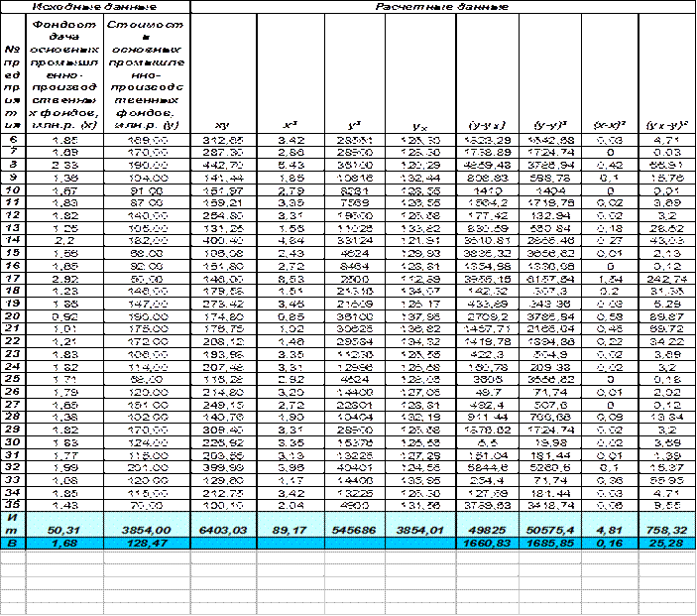The width and height of the screenshot is (697, 616).
Task: Select the value 201,00 in row 32
Action: click(x=147, y=468)
